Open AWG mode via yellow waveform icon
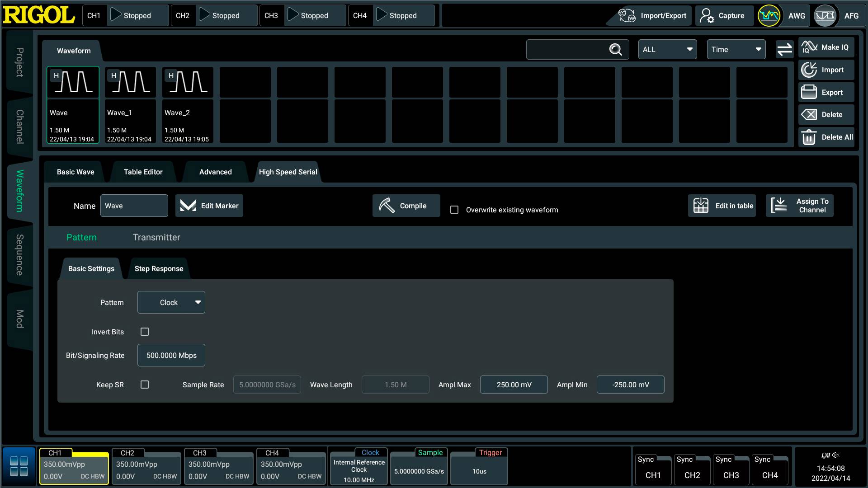868x488 pixels. click(769, 16)
